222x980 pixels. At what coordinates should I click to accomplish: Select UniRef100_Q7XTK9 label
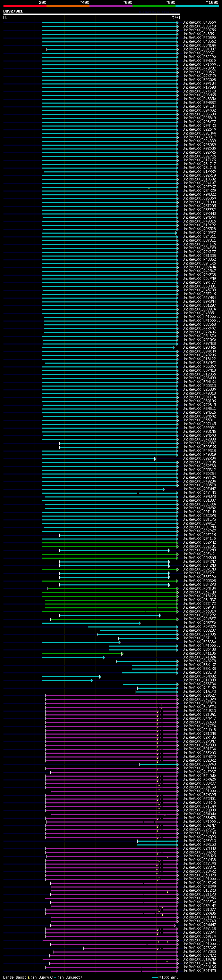(x=199, y=76)
